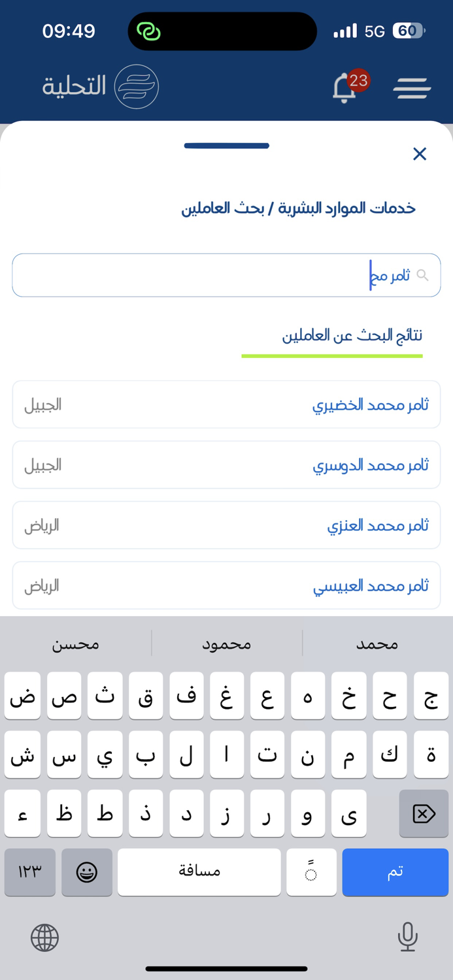Switch keyboard language with the globe icon

point(44,938)
